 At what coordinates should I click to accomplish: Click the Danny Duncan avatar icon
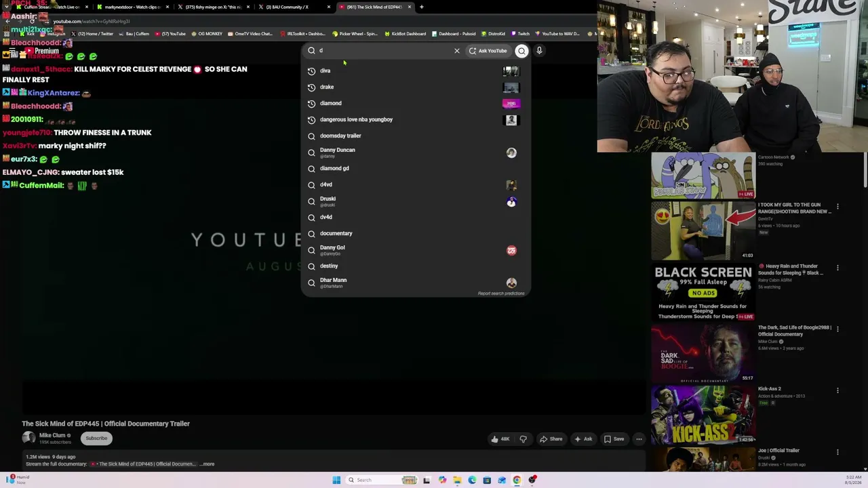pyautogui.click(x=511, y=152)
